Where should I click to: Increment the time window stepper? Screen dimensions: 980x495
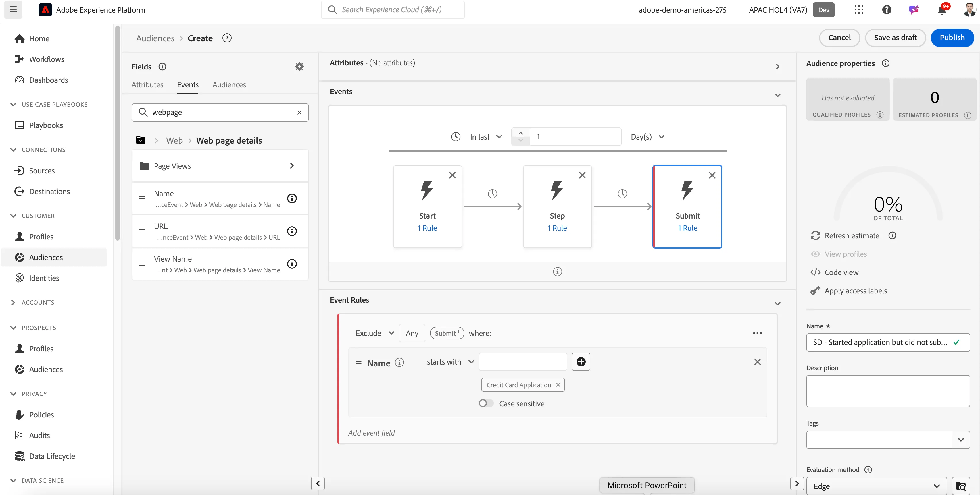pos(520,133)
